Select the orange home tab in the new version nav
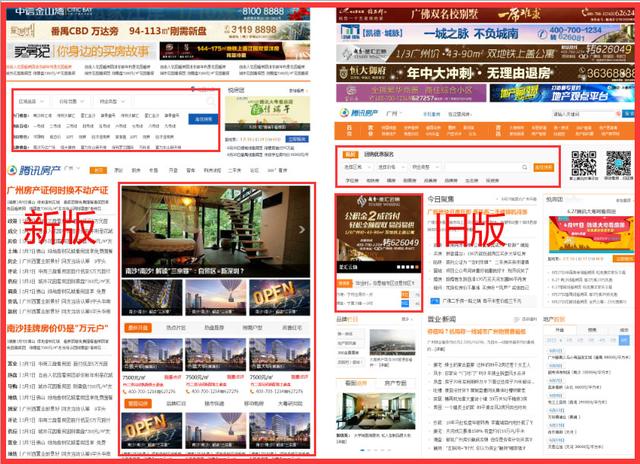The image size is (640, 464). pyautogui.click(x=98, y=170)
